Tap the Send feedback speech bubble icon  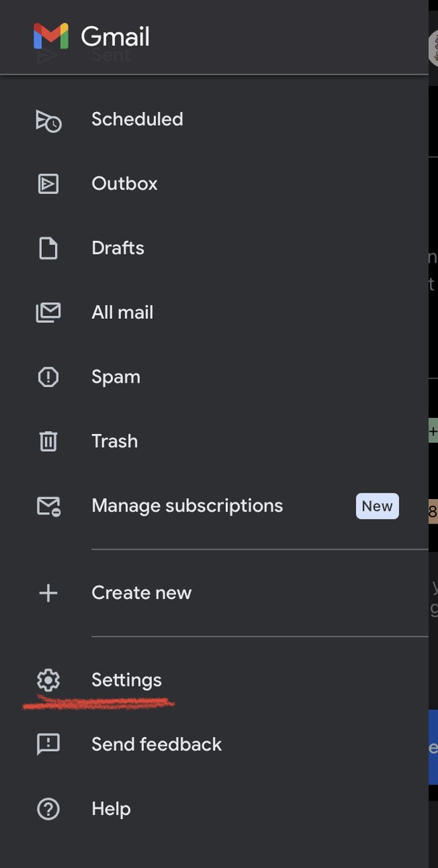[x=49, y=744]
